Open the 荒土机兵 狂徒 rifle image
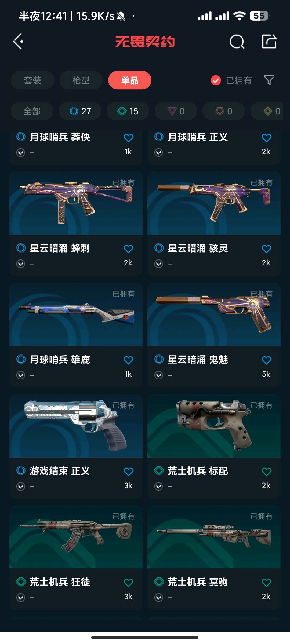The image size is (290, 644). (x=76, y=537)
